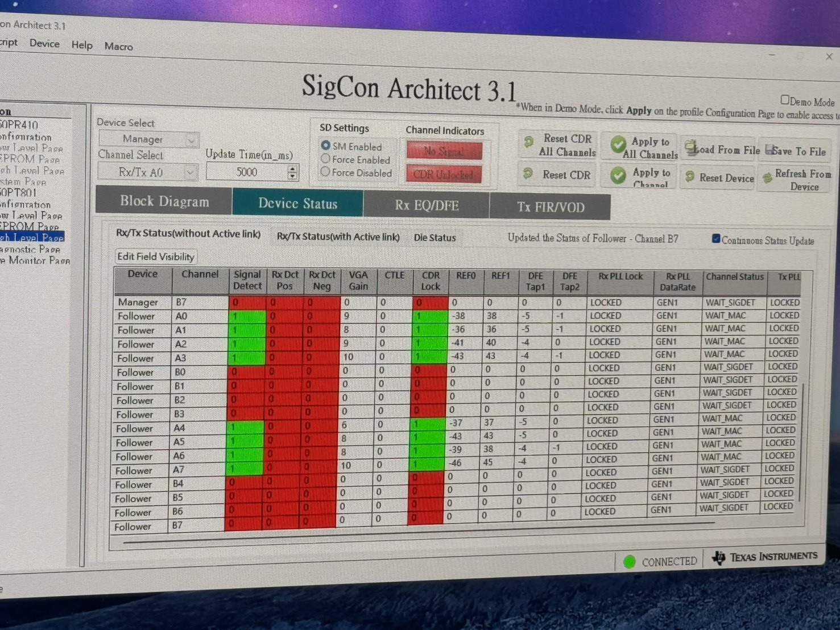Switch to the Rx EQ/DFE tab

427,205
